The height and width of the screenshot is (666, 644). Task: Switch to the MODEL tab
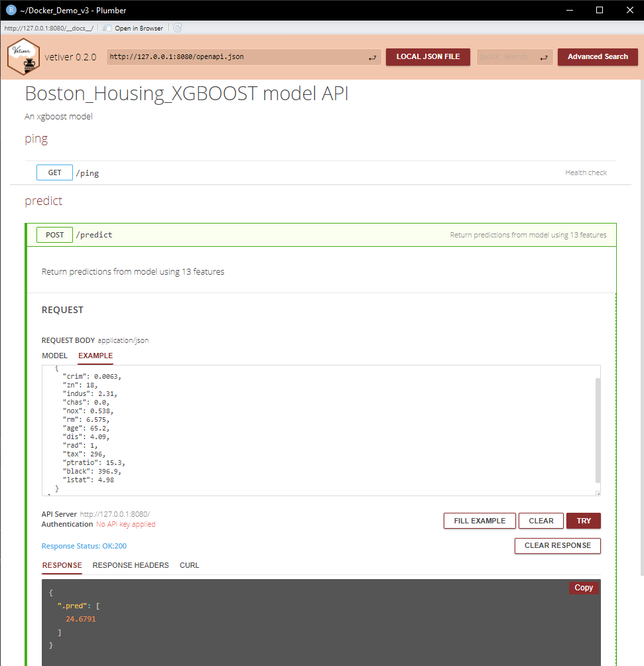pyautogui.click(x=54, y=356)
